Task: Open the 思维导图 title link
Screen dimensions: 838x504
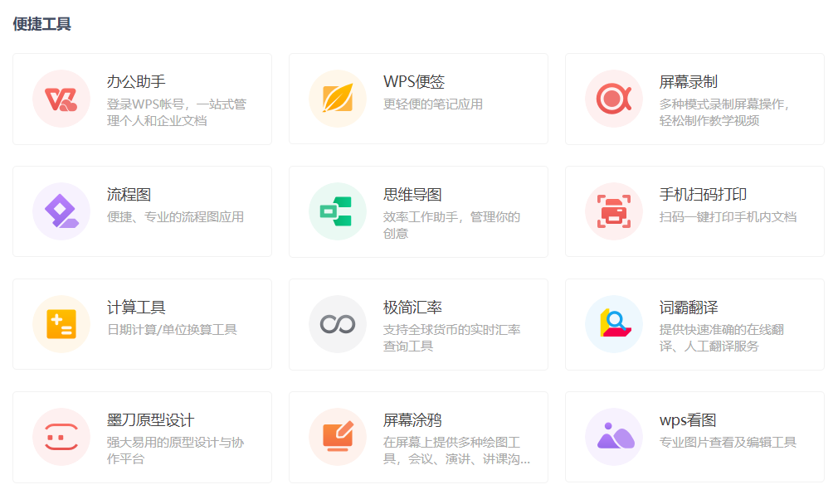Action: click(412, 195)
